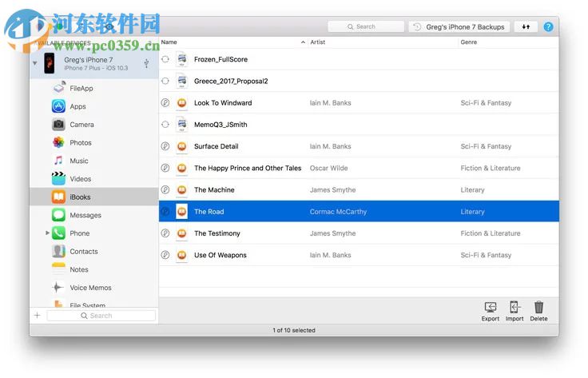Click the Oscar Wilde artist cell
This screenshot has width=588, height=378.
tap(329, 168)
